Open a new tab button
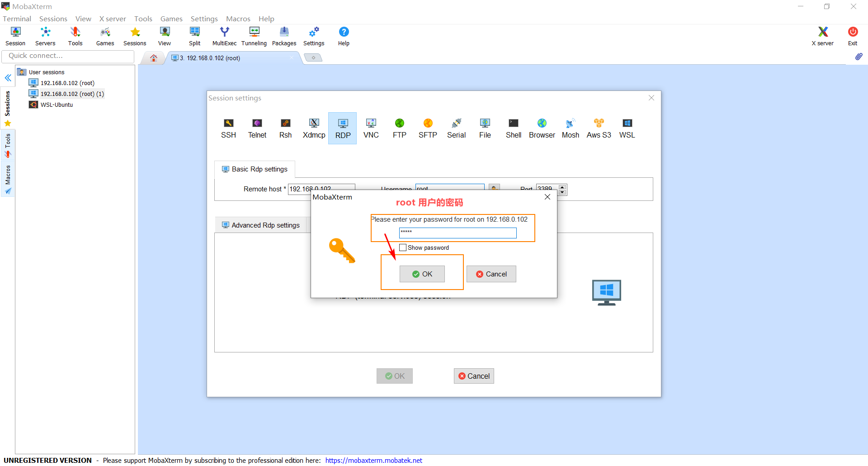This screenshot has height=466, width=868. click(x=313, y=57)
